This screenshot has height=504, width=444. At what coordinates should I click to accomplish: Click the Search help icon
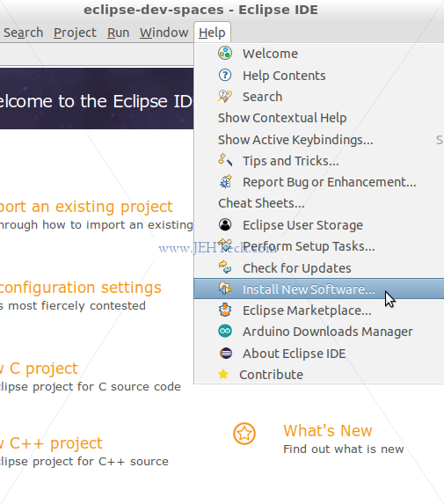pyautogui.click(x=225, y=97)
